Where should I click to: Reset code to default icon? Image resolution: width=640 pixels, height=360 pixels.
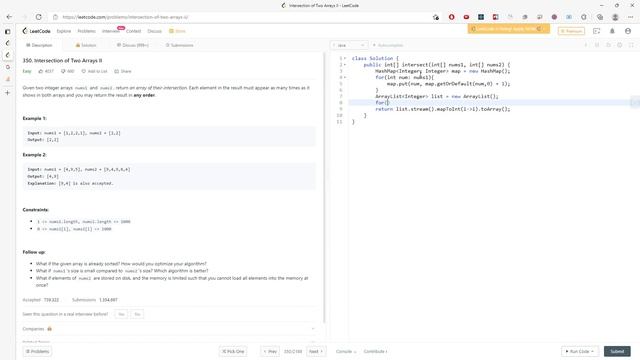609,45
